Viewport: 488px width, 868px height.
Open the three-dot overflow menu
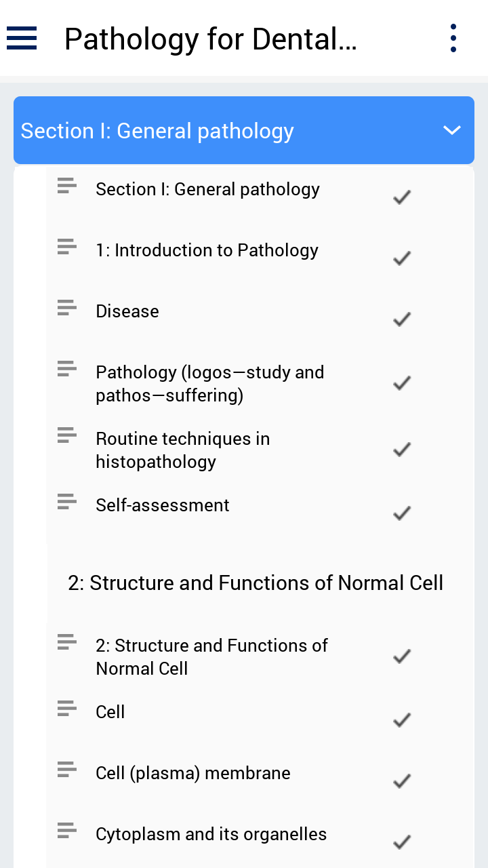453,38
